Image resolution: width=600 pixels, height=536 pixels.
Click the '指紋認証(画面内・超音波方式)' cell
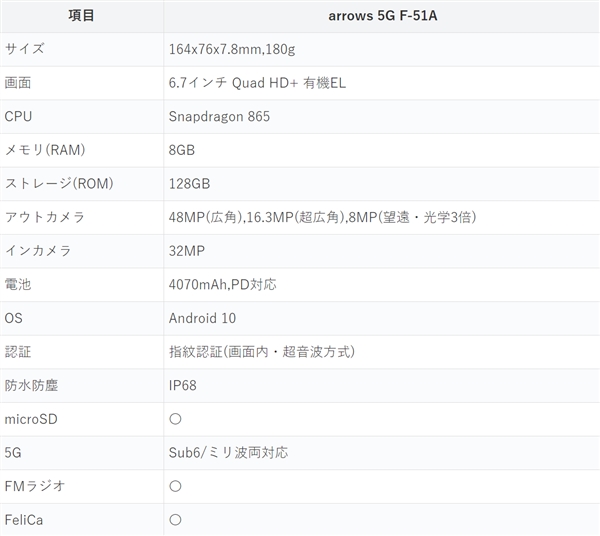262,352
